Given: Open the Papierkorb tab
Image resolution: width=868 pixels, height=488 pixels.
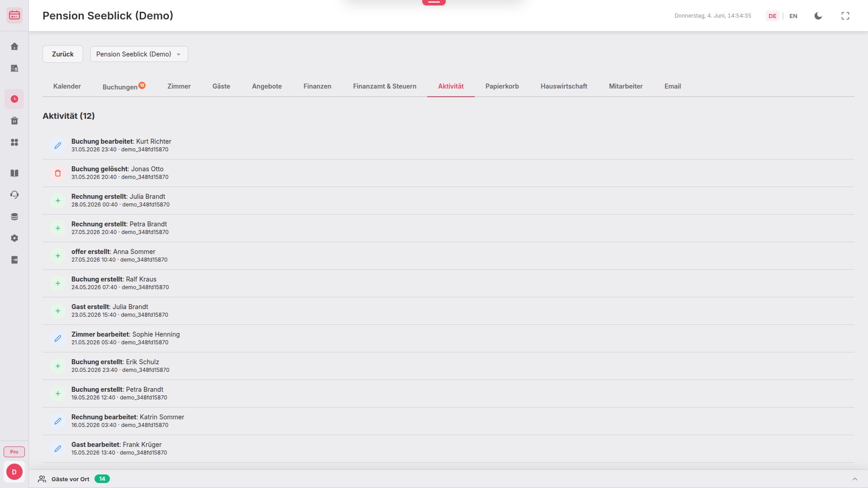Looking at the screenshot, I should click(x=502, y=86).
